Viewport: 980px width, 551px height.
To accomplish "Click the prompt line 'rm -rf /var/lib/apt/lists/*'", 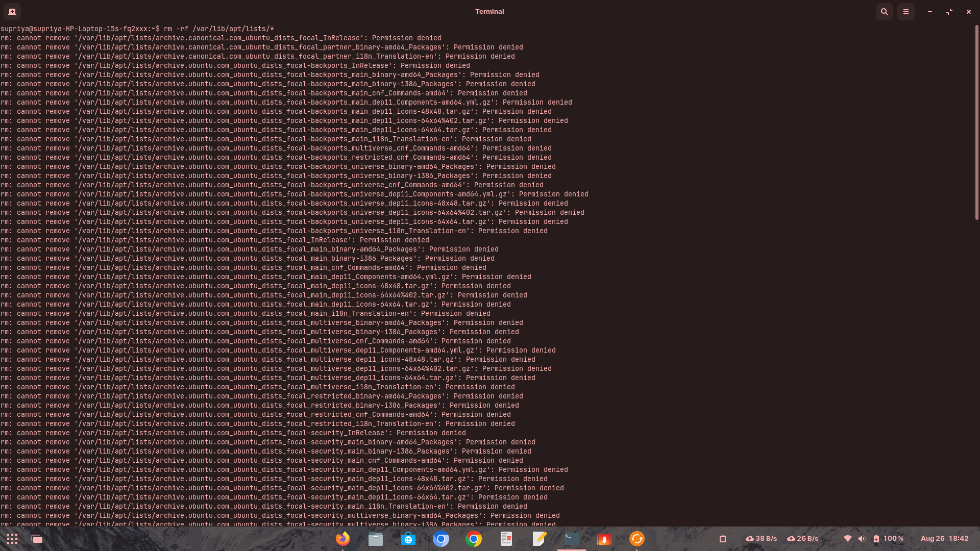I will click(x=137, y=29).
